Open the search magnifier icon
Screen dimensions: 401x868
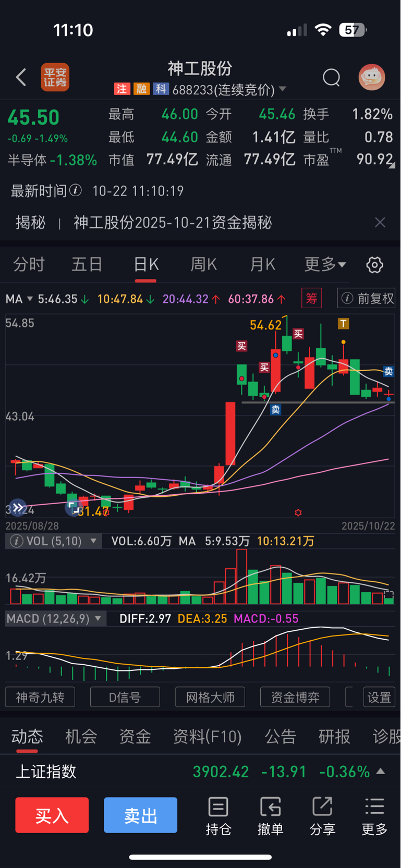point(331,78)
